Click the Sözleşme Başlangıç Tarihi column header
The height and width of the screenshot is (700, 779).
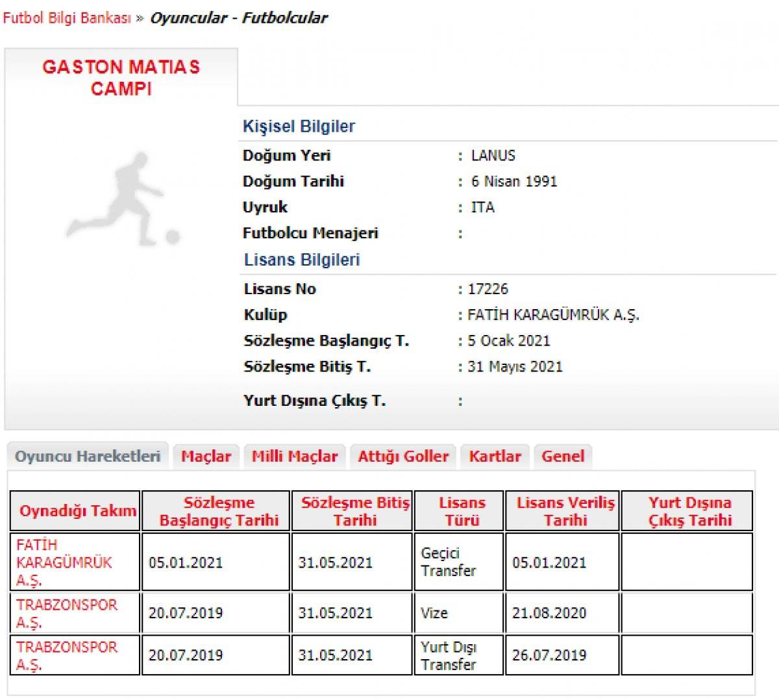pyautogui.click(x=219, y=511)
